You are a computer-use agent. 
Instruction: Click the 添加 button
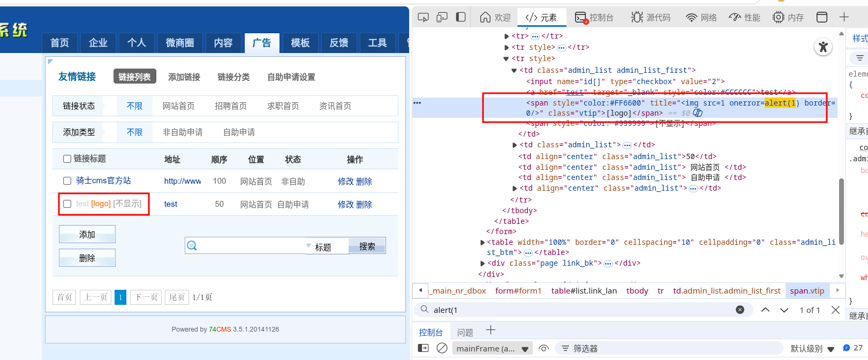(87, 235)
